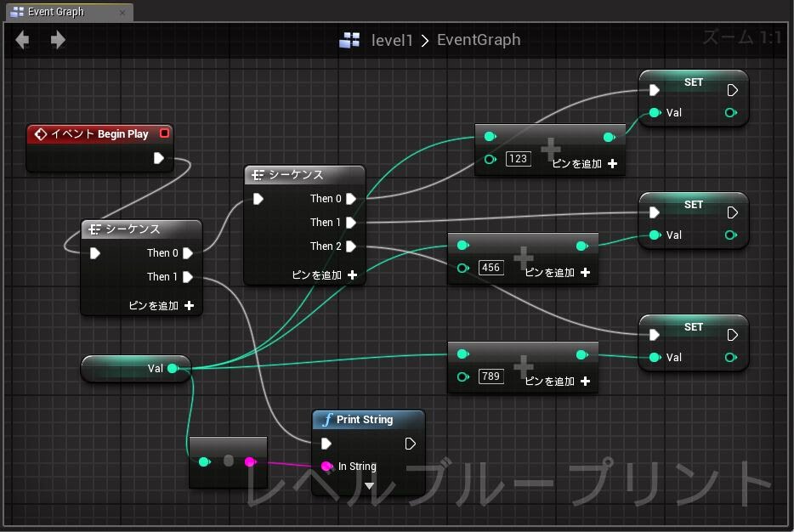
Task: Click the Then 2 output pin on Sequence
Action: point(351,246)
